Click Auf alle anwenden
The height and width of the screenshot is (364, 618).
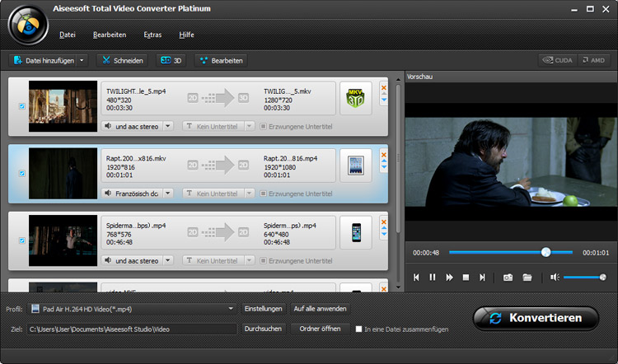(320, 309)
